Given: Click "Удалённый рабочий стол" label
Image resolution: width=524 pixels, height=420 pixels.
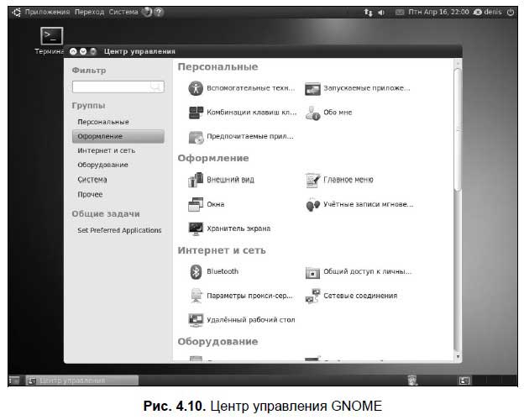Looking at the screenshot, I should (250, 320).
